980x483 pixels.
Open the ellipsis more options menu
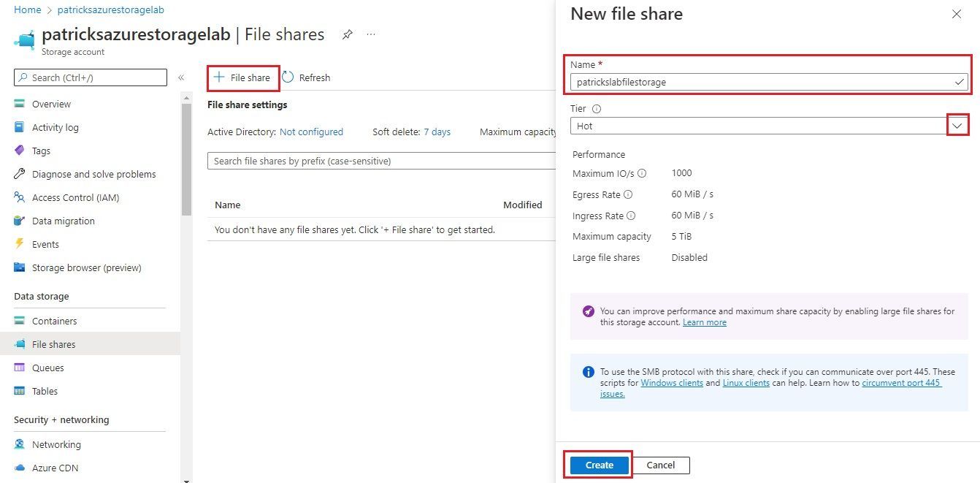click(371, 34)
